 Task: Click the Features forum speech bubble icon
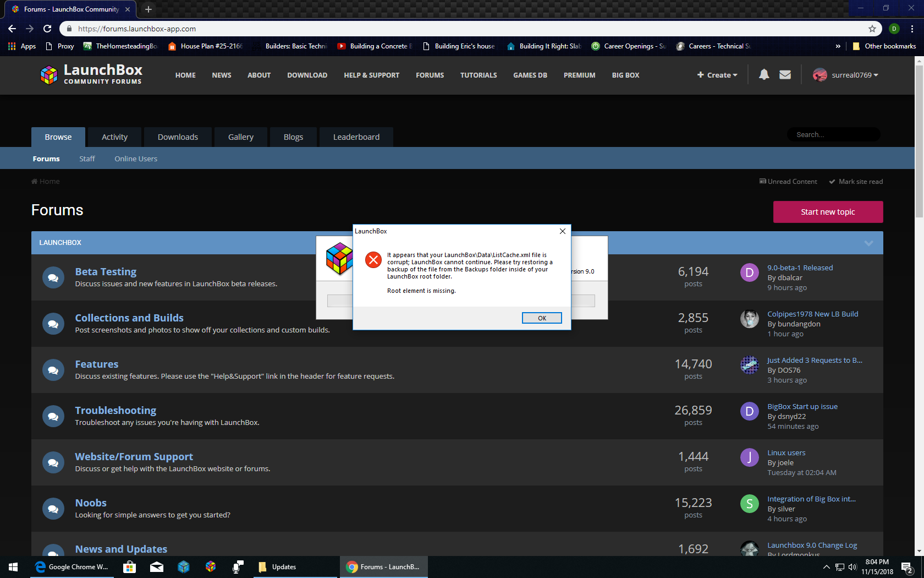pyautogui.click(x=53, y=370)
